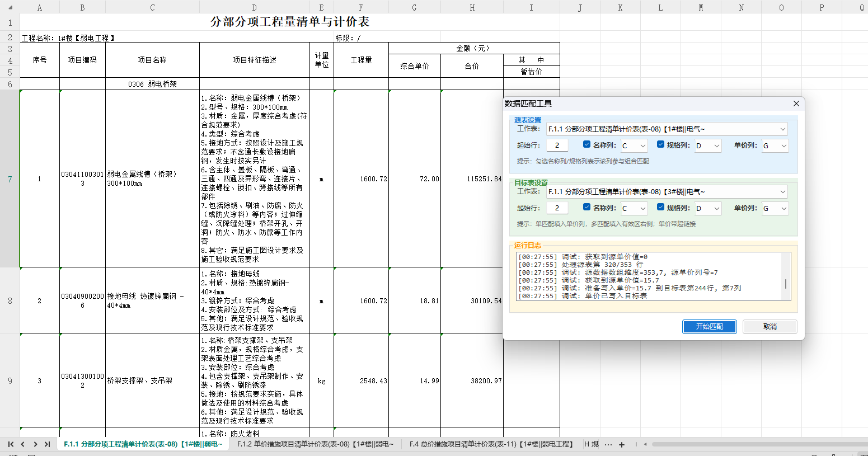Select column G header
Image resolution: width=868 pixels, height=456 pixels.
point(415,7)
